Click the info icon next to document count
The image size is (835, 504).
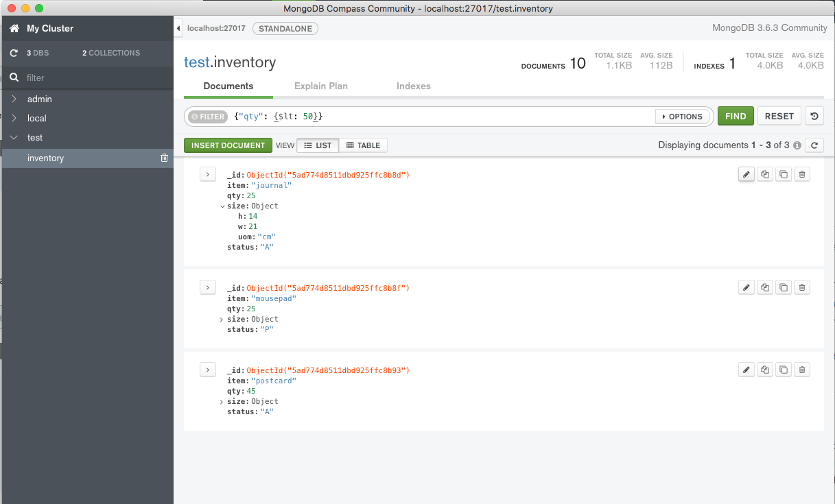[797, 145]
